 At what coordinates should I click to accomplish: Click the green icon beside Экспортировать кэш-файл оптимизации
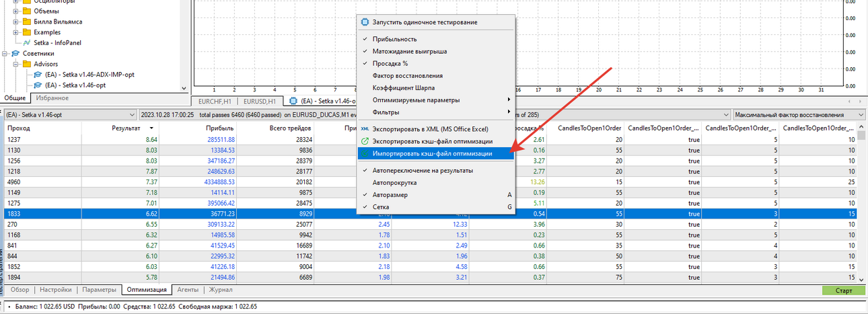365,141
